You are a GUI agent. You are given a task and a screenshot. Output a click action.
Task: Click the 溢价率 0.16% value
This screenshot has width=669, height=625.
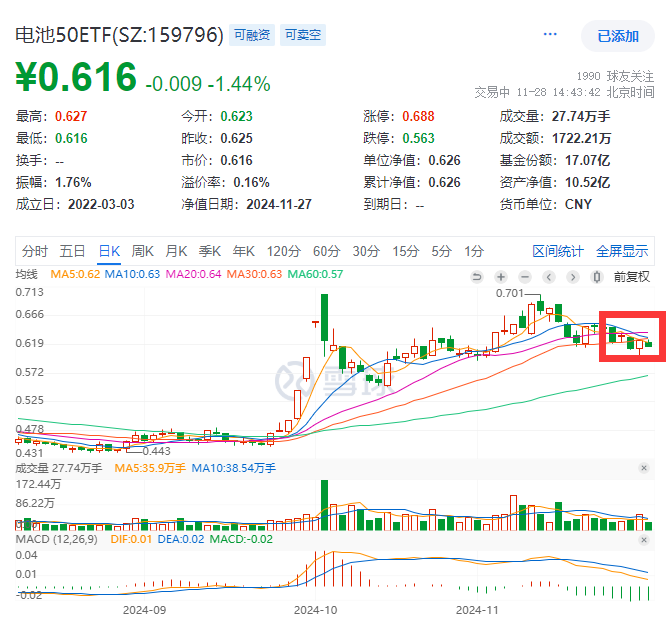pyautogui.click(x=251, y=183)
